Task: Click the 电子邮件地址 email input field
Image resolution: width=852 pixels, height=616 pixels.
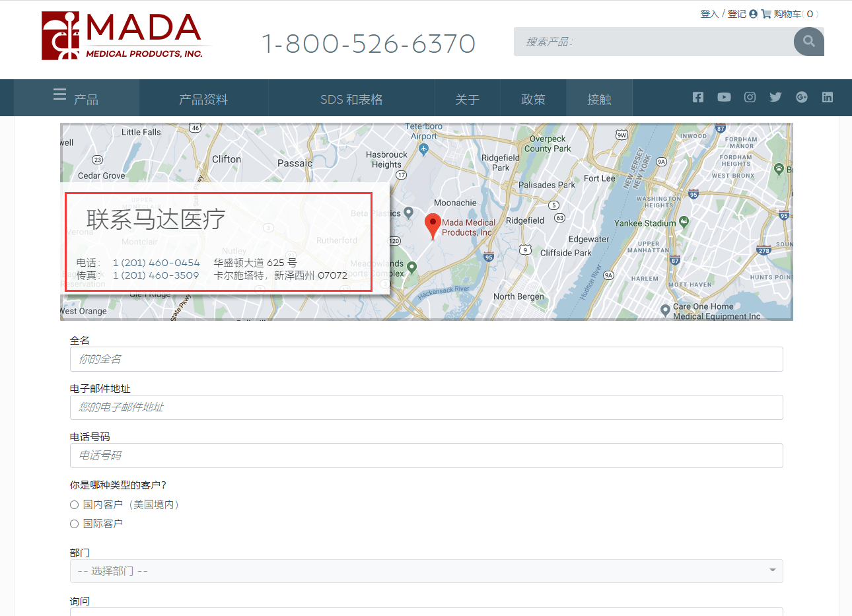Action: 426,407
